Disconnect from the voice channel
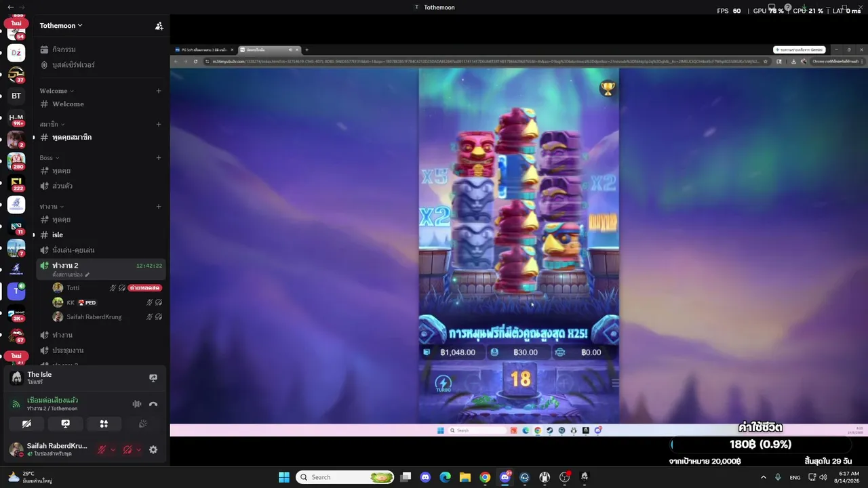Viewport: 868px width, 488px height. 153,404
